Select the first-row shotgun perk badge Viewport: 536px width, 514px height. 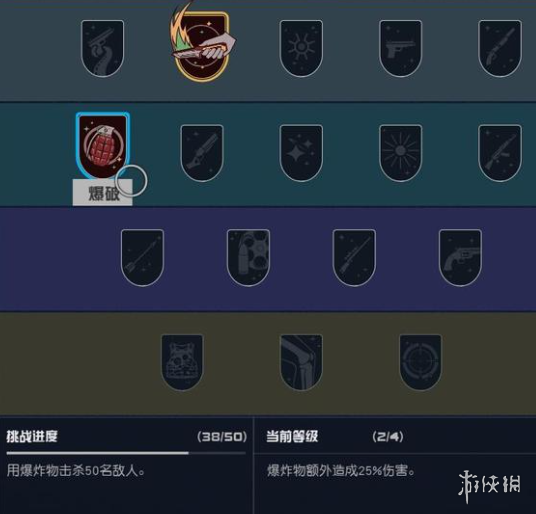click(x=500, y=48)
